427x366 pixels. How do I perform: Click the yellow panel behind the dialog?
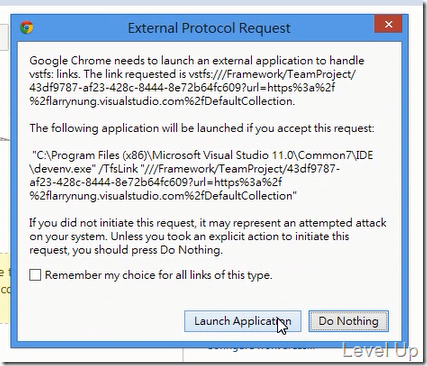(5, 288)
